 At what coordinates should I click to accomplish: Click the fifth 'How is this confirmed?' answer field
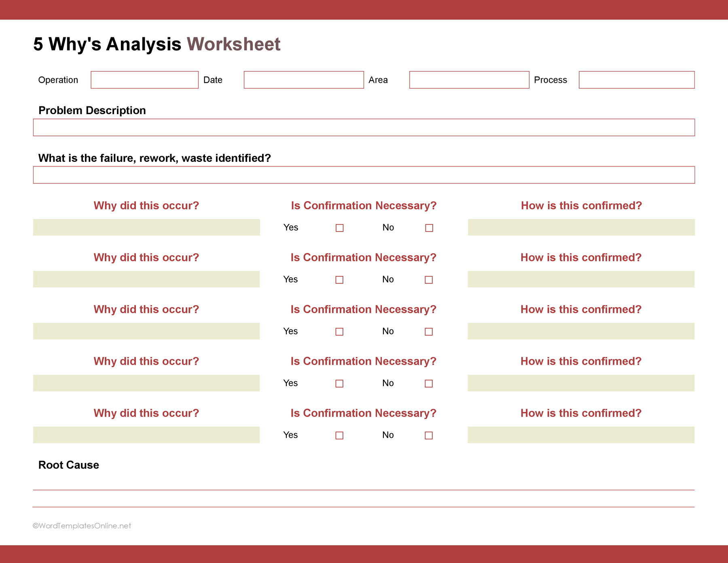tap(581, 435)
